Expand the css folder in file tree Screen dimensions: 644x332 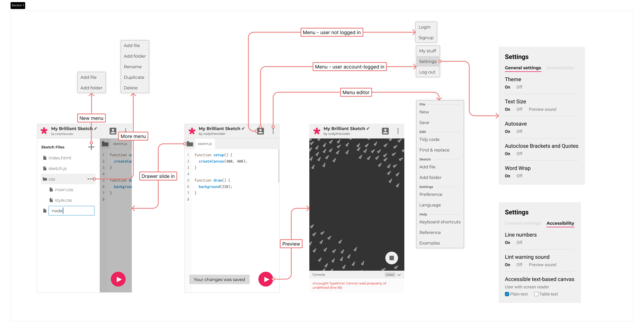tap(47, 179)
